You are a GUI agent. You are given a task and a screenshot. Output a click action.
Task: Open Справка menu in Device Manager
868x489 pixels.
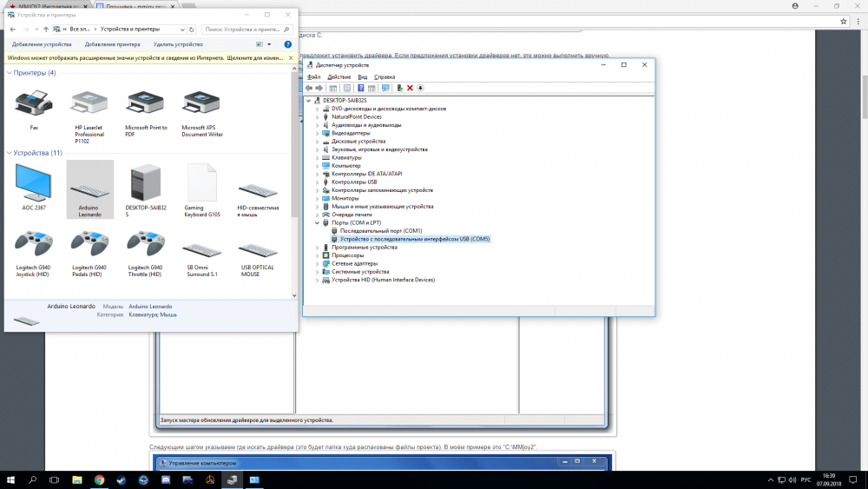385,77
